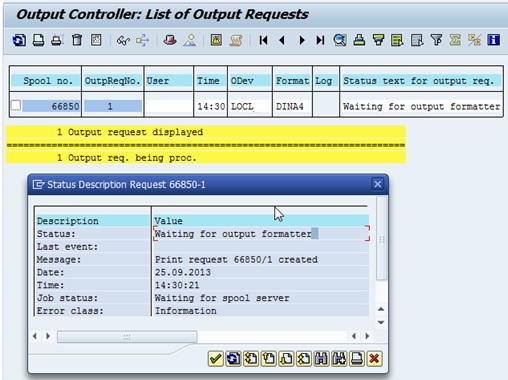
Task: Set a filter with funnel icon
Action: tap(436, 40)
